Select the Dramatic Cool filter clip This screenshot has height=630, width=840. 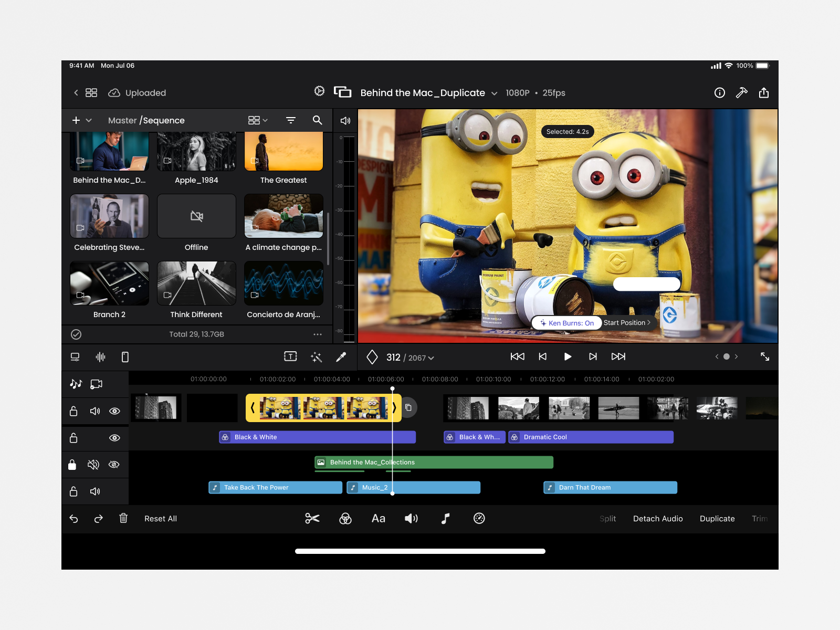[x=591, y=437]
